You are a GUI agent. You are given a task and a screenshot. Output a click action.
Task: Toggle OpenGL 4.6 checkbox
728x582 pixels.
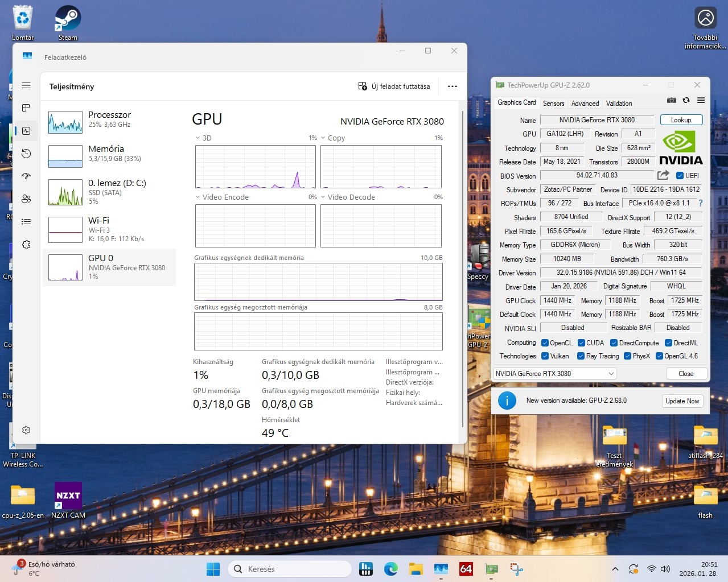pyautogui.click(x=659, y=356)
